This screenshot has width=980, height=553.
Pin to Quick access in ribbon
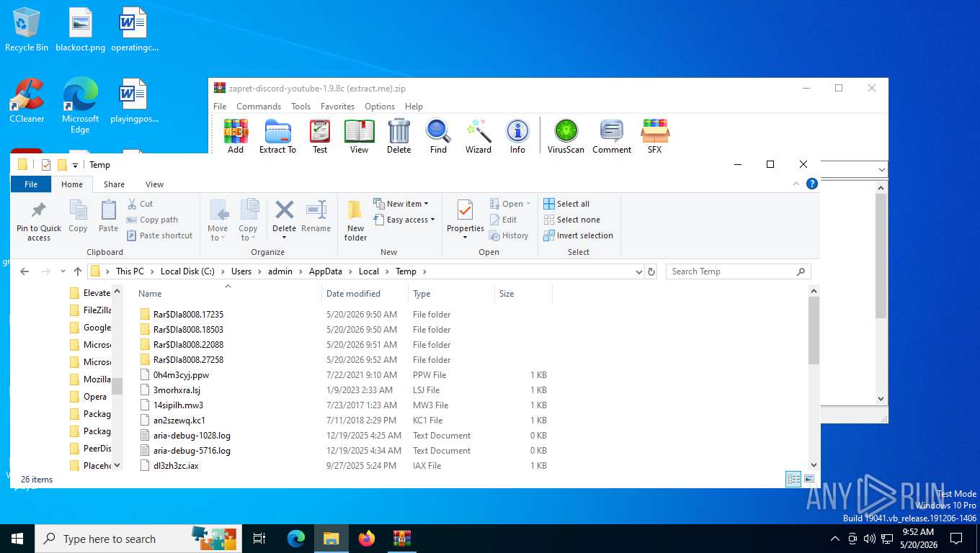[39, 220]
